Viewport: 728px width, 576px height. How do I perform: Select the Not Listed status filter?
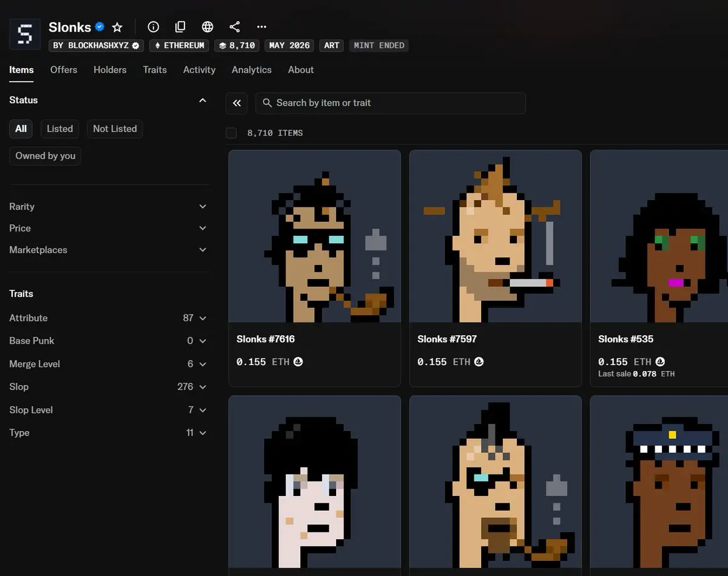pos(115,129)
